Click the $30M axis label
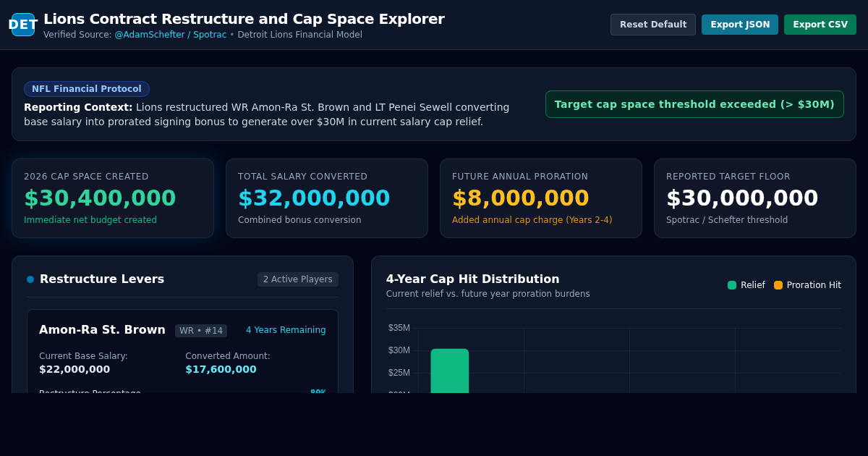This screenshot has height=456, width=868. click(399, 350)
